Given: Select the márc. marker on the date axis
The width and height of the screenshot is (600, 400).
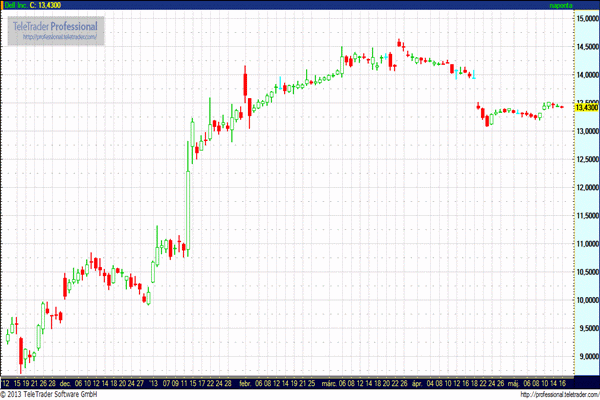Looking at the screenshot, I should pyautogui.click(x=326, y=383).
